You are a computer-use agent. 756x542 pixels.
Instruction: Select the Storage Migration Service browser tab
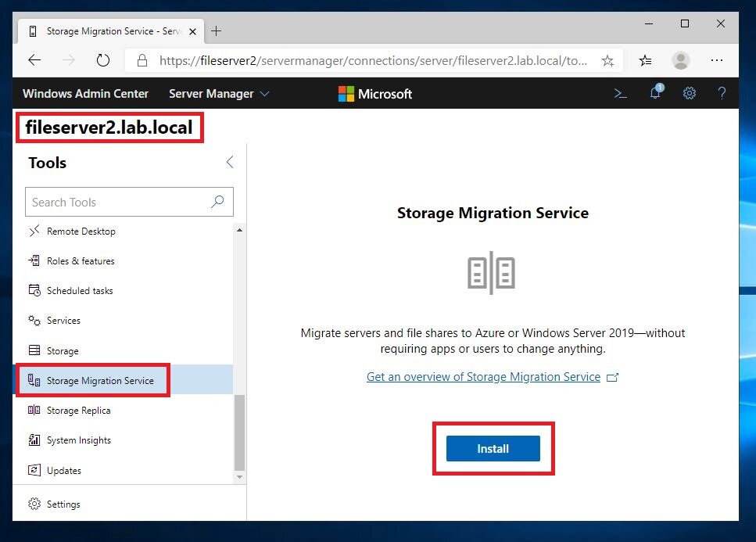coord(111,31)
